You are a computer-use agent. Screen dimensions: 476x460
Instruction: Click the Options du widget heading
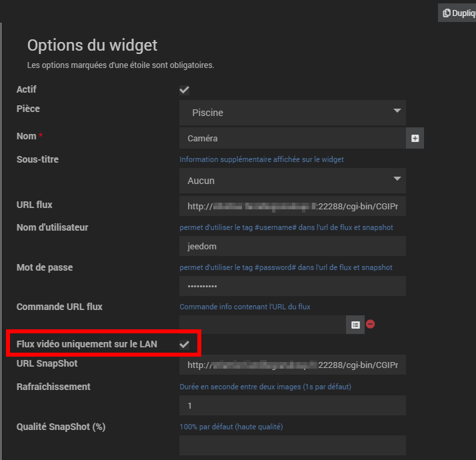[92, 45]
